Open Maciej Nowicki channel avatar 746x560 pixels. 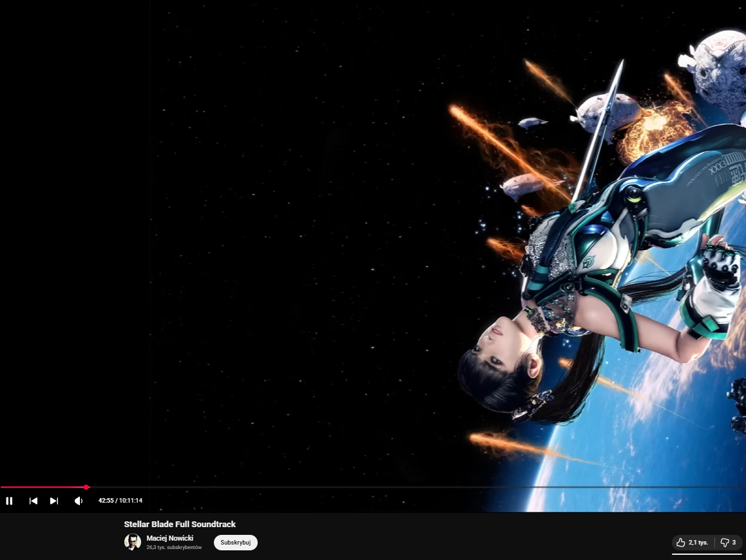pyautogui.click(x=133, y=542)
